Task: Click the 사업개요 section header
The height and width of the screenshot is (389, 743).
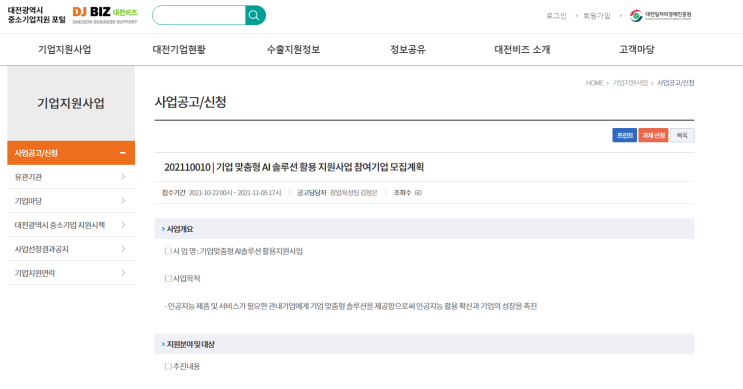Action: (x=424, y=229)
